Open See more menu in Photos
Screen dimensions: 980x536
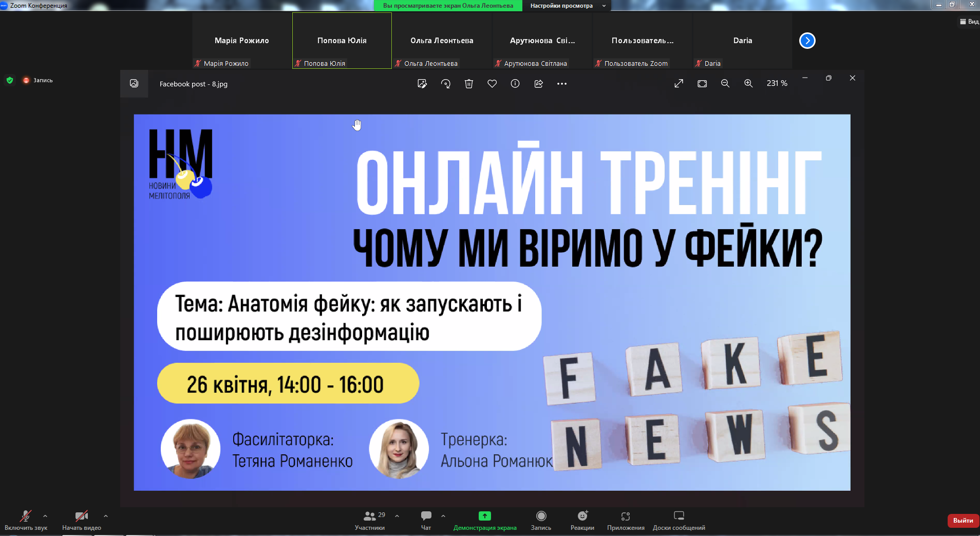(x=561, y=84)
